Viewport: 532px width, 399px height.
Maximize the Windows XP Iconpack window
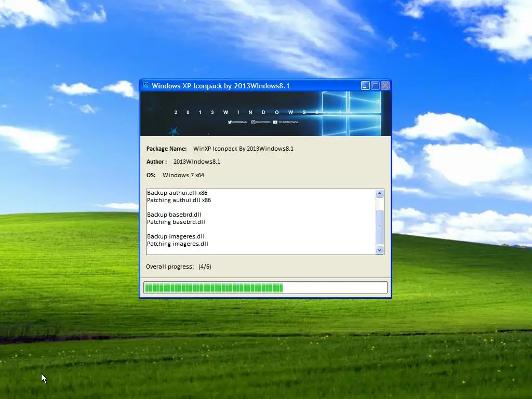click(375, 86)
